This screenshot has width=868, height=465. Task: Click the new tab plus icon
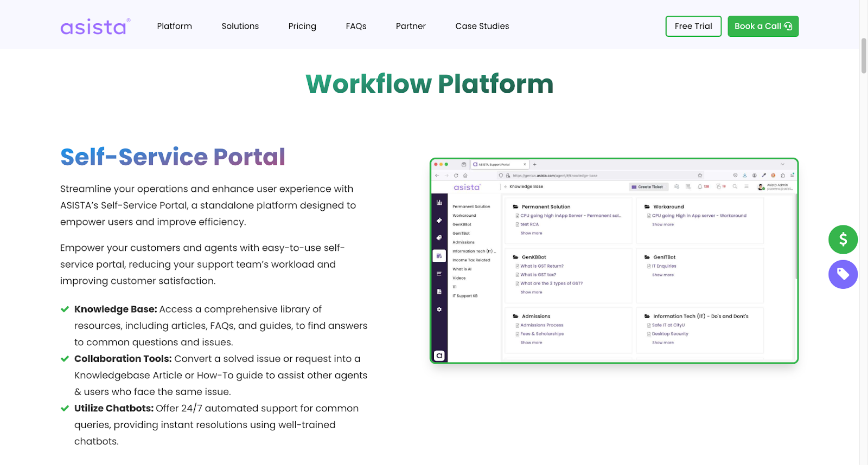pyautogui.click(x=534, y=164)
